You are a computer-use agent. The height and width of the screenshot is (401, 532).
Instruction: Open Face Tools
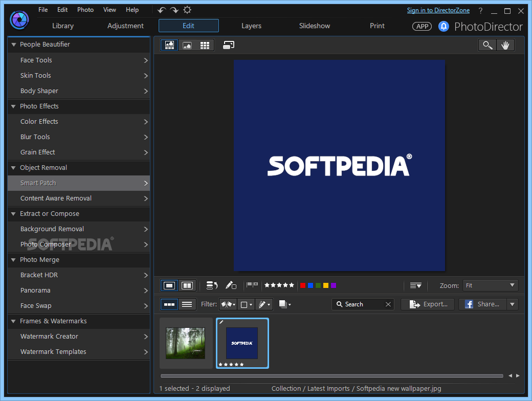[x=79, y=60]
